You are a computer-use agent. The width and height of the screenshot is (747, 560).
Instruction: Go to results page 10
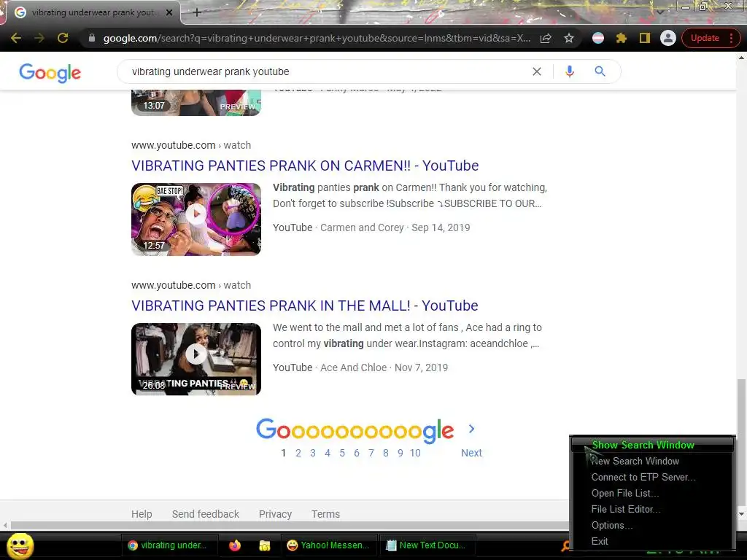[x=415, y=453]
